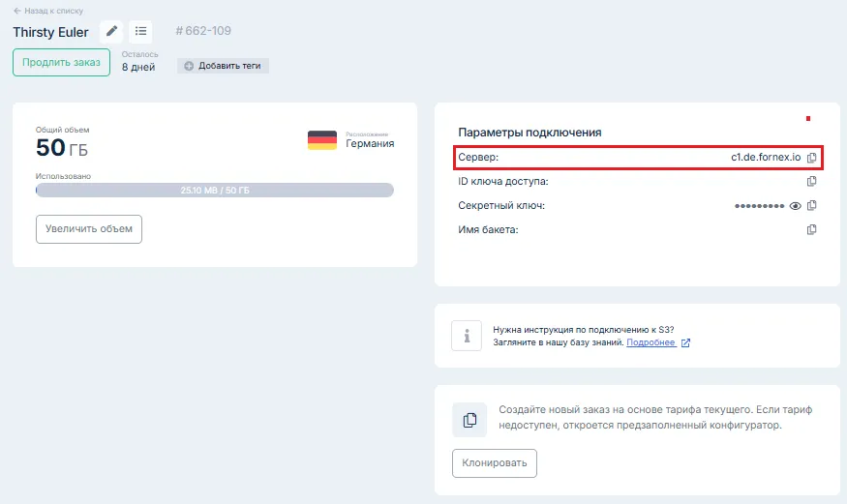Click the clone icon in the new order card
Screen dimensions: 847x504
469,420
